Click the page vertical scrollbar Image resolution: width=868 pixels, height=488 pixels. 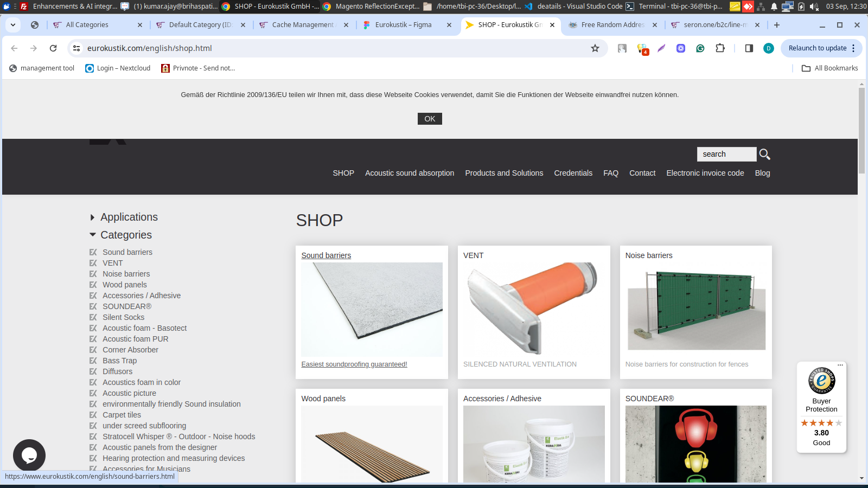point(861,130)
